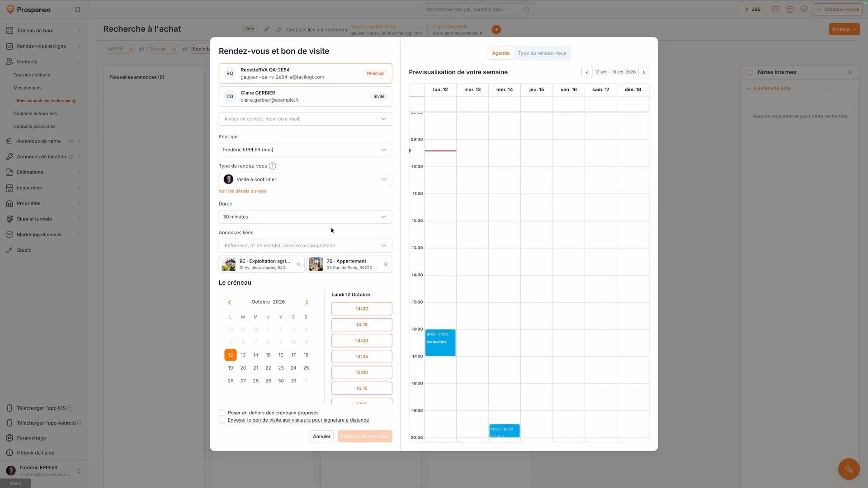Screen dimensions: 868x488
Task: Pick October 15 in the calendar
Action: [x=268, y=355]
